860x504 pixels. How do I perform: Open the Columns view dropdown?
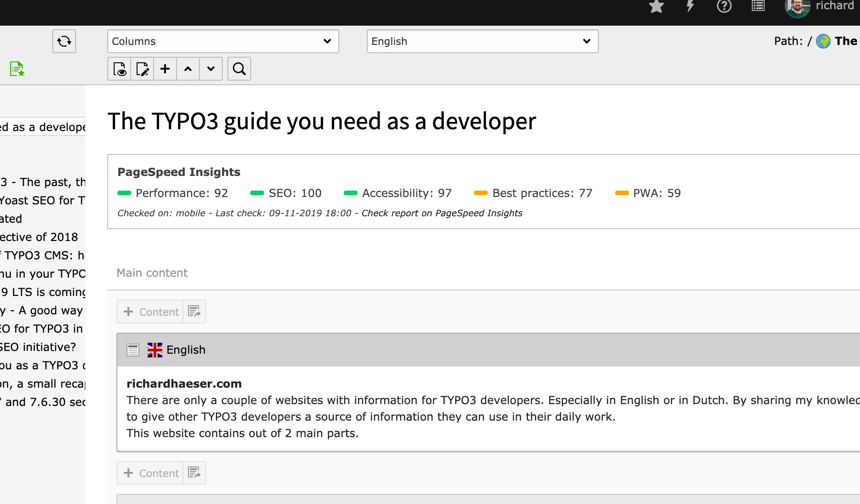point(223,41)
